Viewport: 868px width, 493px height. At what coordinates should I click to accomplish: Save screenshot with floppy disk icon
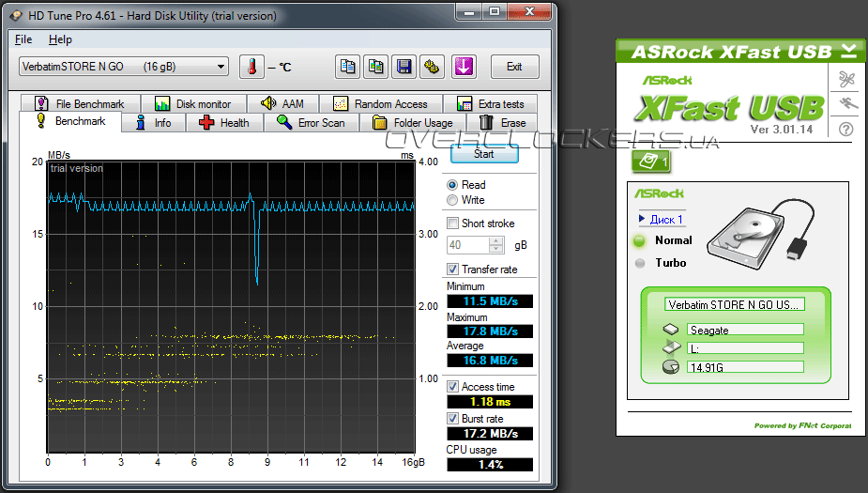point(404,67)
